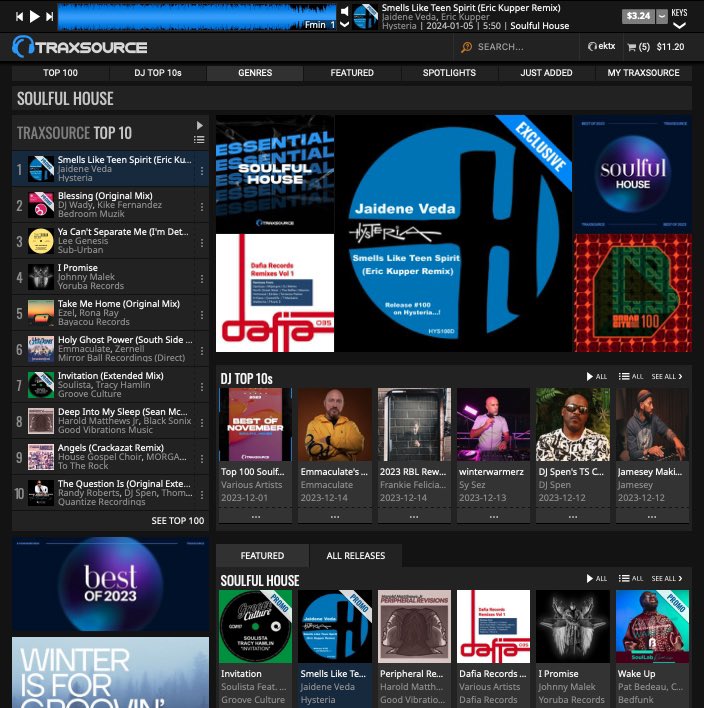This screenshot has height=708, width=704.
Task: Open the FEATURED menu
Action: tap(352, 73)
